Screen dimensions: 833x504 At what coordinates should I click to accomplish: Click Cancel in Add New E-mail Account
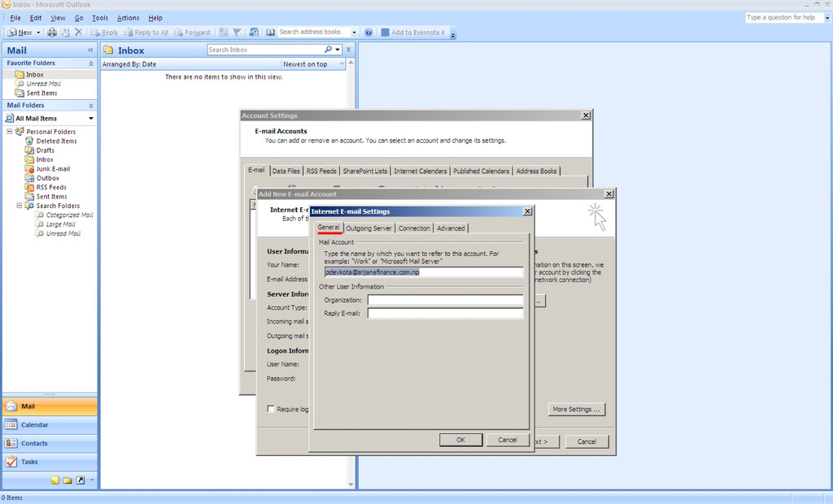coord(587,441)
